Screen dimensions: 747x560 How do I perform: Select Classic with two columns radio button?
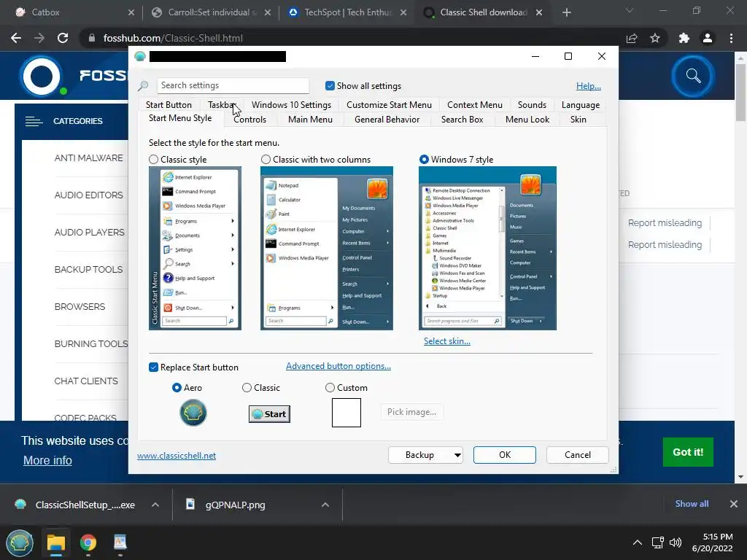pyautogui.click(x=266, y=160)
